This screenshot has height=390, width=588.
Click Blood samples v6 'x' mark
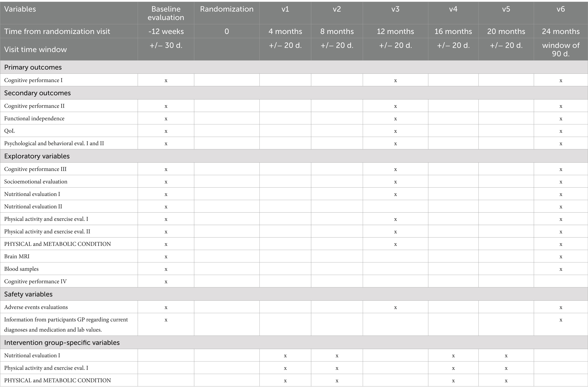coord(561,269)
